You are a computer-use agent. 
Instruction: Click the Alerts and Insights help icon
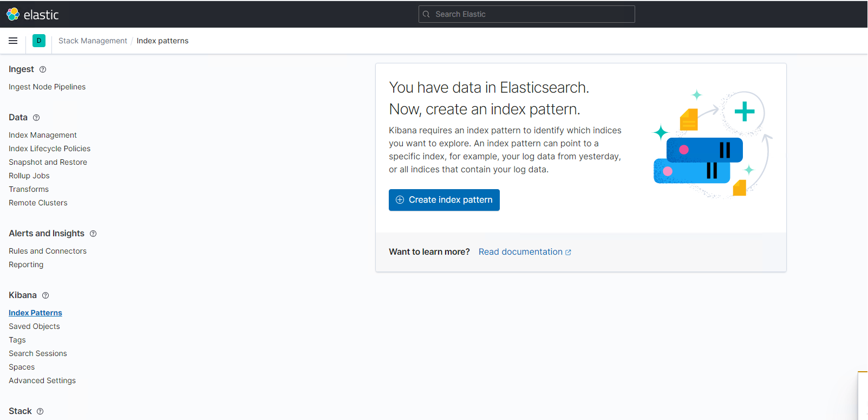(x=93, y=234)
